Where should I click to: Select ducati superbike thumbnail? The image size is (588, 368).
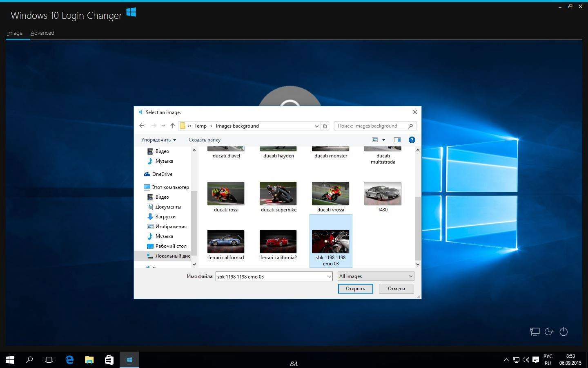278,193
